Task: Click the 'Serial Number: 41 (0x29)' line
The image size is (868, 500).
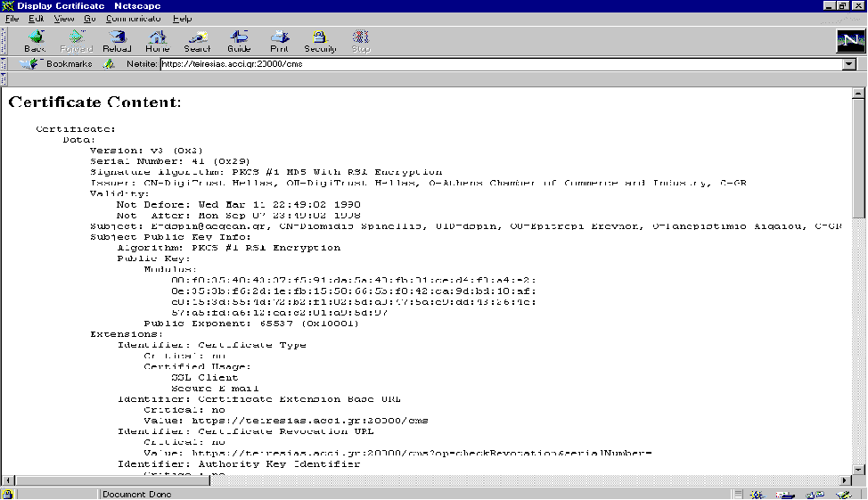Action: point(170,161)
